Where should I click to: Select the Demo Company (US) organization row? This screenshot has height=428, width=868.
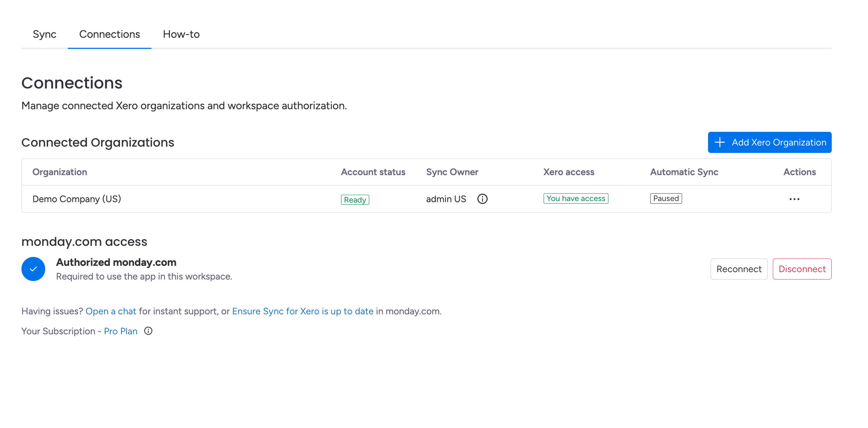pos(427,199)
